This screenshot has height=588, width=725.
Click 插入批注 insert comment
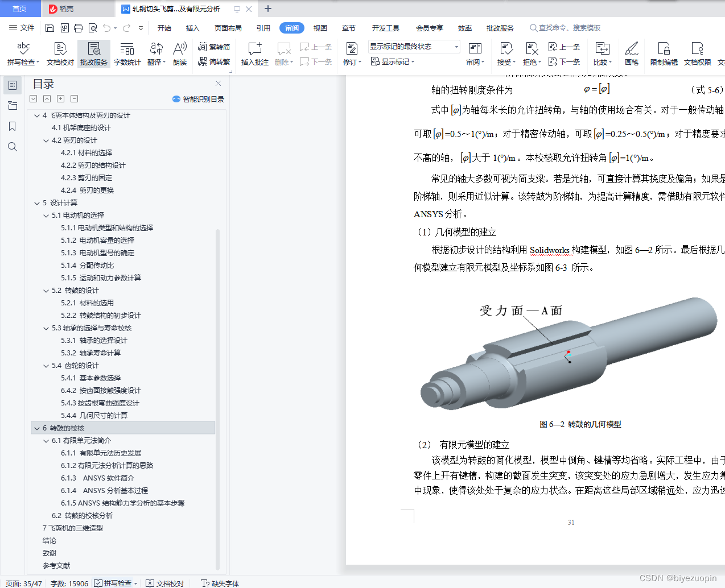click(x=255, y=54)
